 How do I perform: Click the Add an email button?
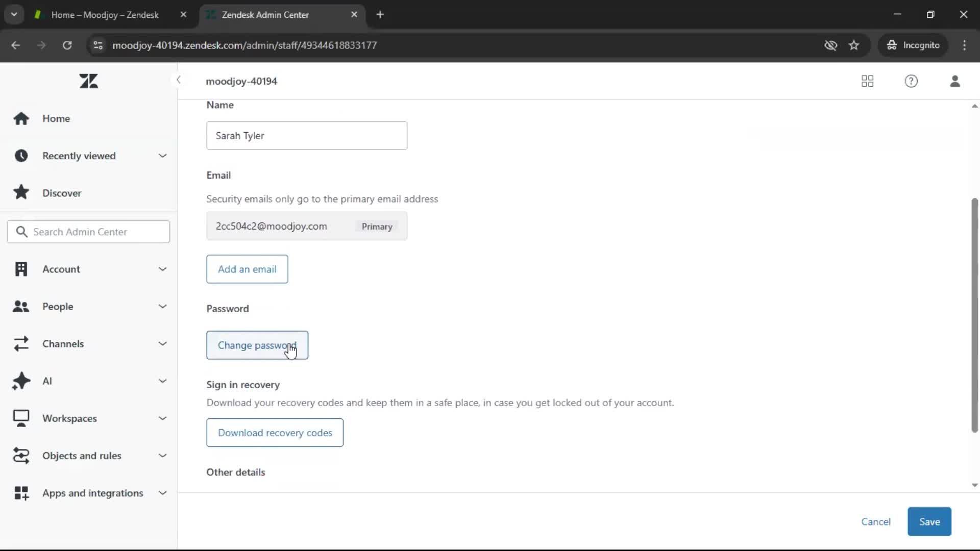247,269
